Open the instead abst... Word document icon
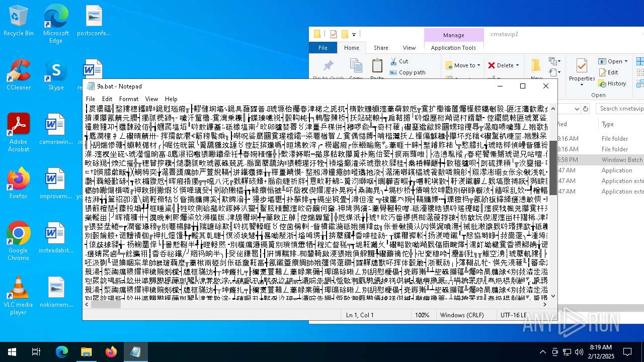Screen dimensions: 644x362 point(56,237)
